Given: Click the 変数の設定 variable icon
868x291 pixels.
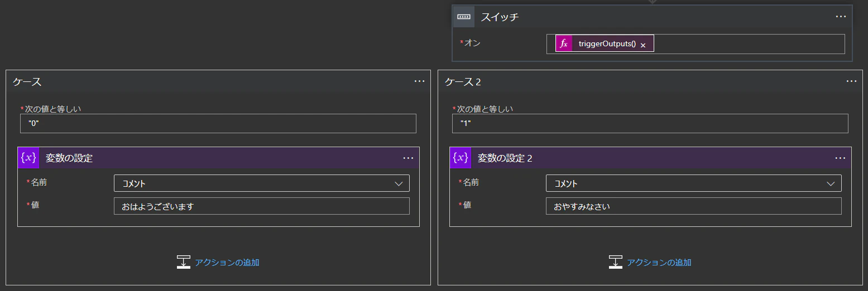Looking at the screenshot, I should coord(28,158).
